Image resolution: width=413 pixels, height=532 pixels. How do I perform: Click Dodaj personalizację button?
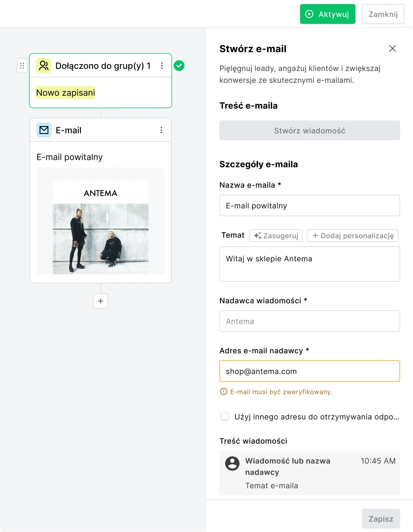352,236
